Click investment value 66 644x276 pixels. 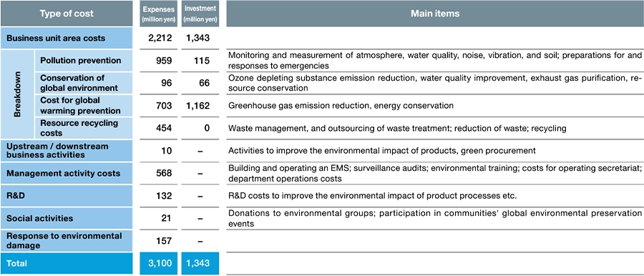(x=205, y=83)
